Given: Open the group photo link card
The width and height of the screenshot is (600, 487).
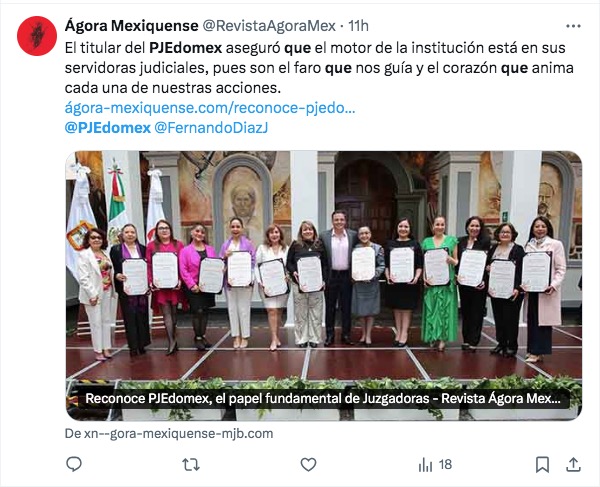Looking at the screenshot, I should 324,285.
